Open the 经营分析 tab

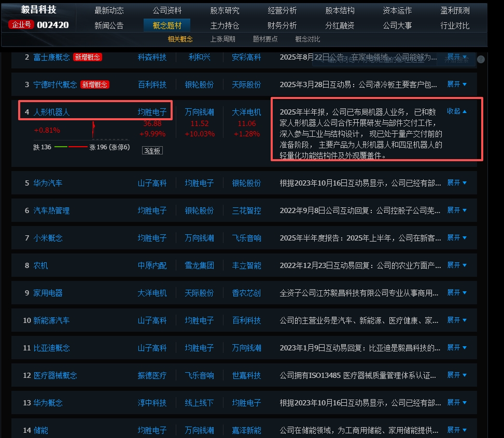click(282, 10)
